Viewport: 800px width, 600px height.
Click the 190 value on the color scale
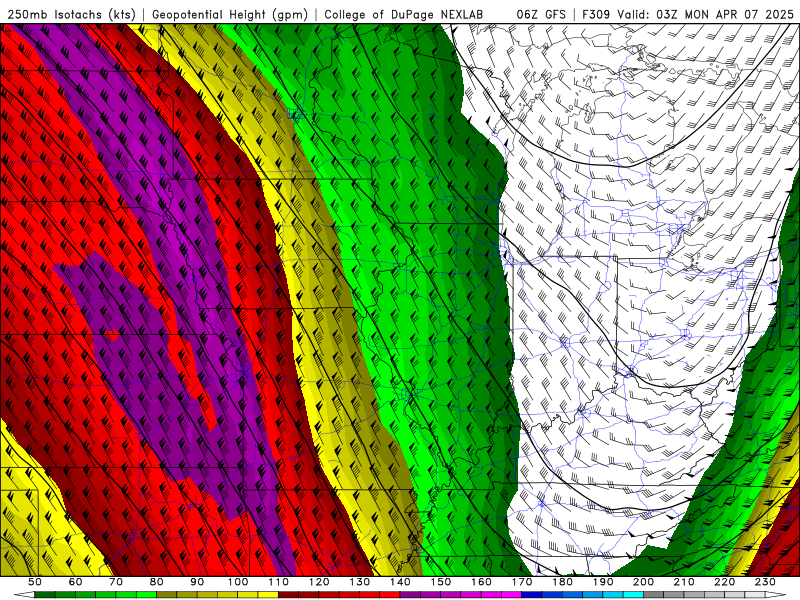coord(603,582)
